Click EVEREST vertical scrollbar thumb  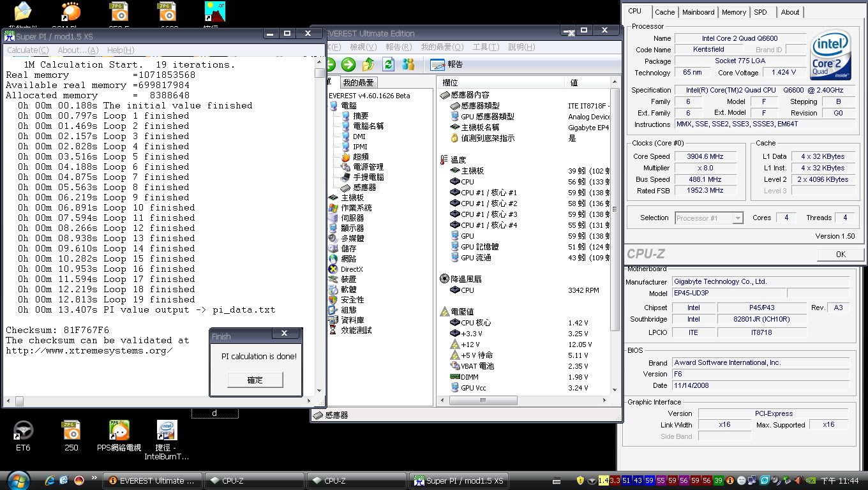click(615, 209)
